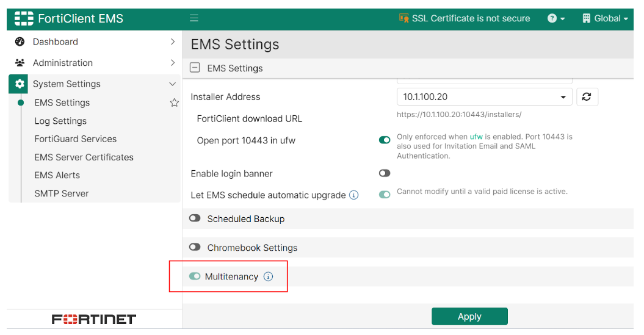Viewport: 644px width, 335px height.
Task: Click the System Settings gear icon
Action: pyautogui.click(x=18, y=84)
